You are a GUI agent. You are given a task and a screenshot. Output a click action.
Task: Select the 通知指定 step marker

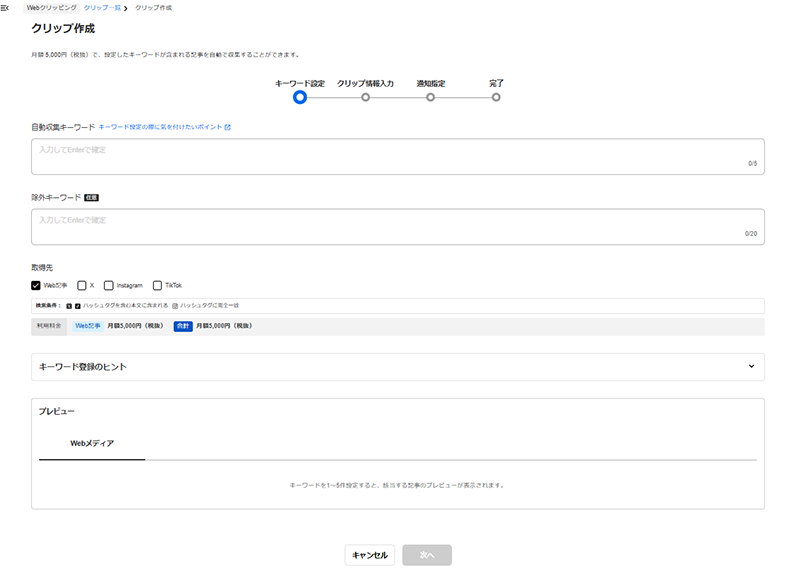431,97
